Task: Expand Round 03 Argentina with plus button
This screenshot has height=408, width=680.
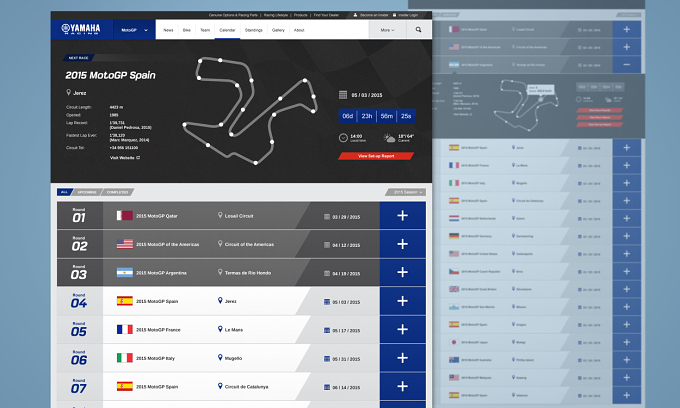Action: coord(402,272)
